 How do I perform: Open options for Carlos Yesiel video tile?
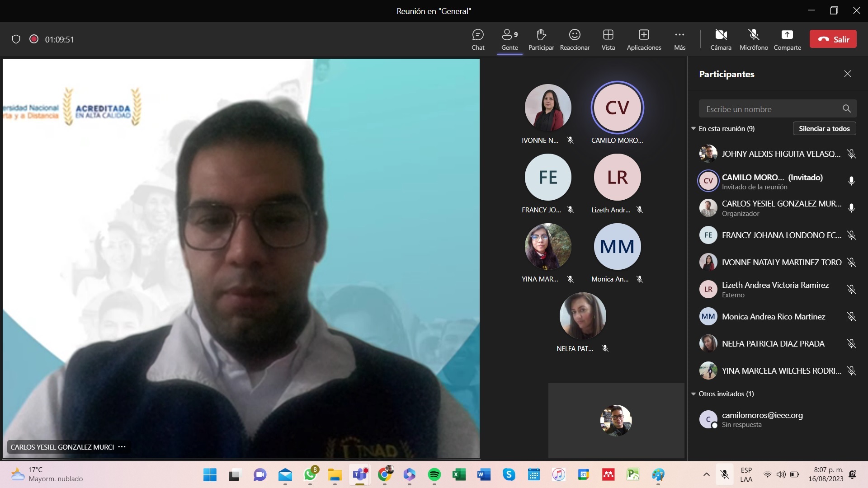(122, 447)
